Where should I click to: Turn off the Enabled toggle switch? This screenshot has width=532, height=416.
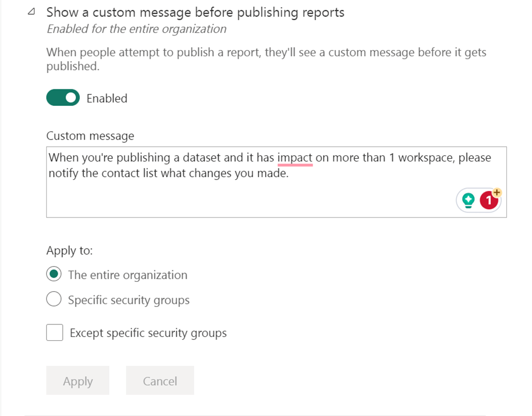pyautogui.click(x=63, y=98)
